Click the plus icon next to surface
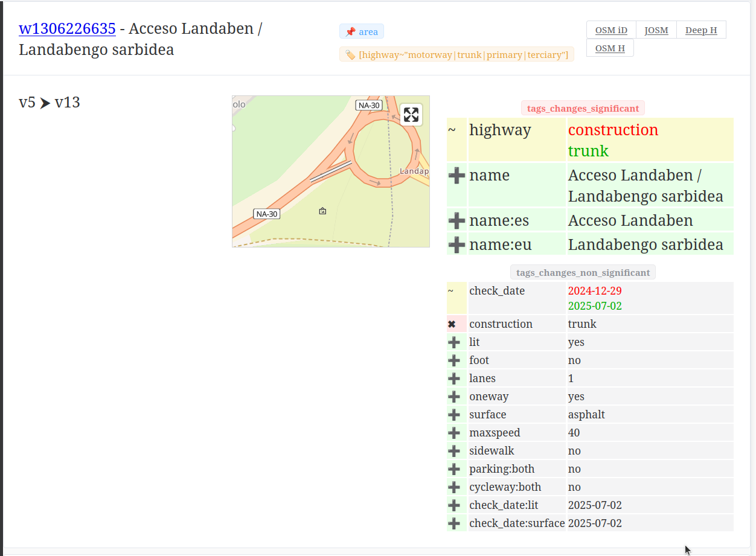 [454, 415]
